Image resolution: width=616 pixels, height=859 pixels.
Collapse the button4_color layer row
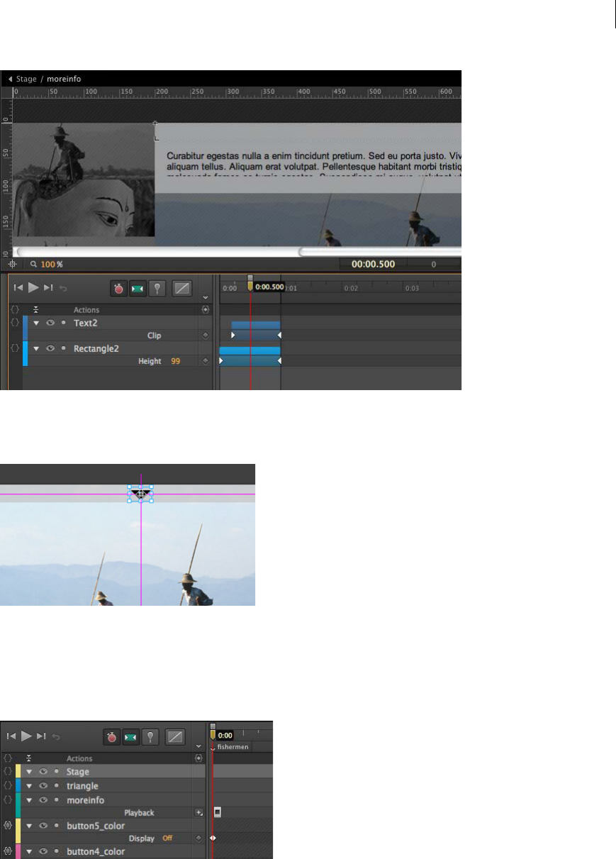coord(29,852)
